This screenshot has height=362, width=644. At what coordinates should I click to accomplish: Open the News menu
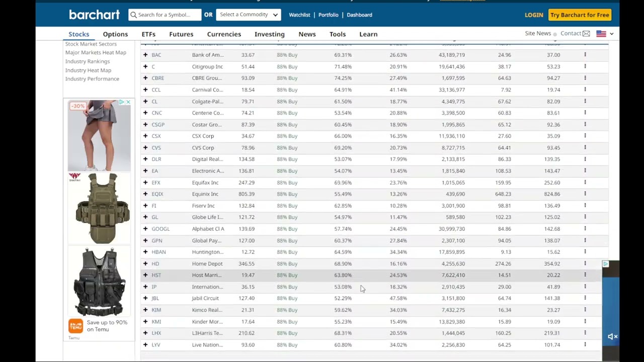tap(307, 34)
